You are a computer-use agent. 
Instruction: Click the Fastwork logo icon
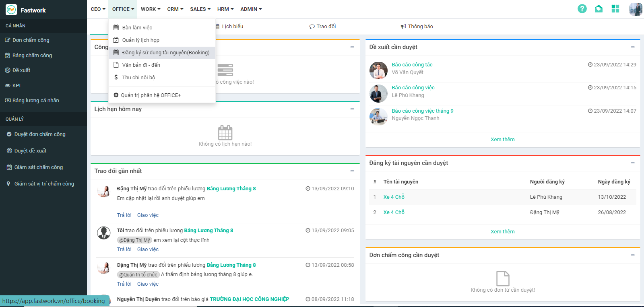[x=11, y=10]
